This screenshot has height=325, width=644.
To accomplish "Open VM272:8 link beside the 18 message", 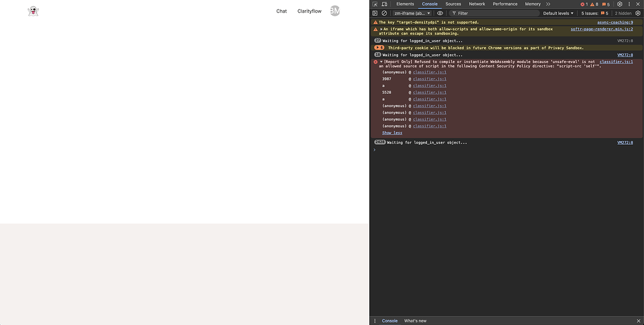I will (625, 55).
